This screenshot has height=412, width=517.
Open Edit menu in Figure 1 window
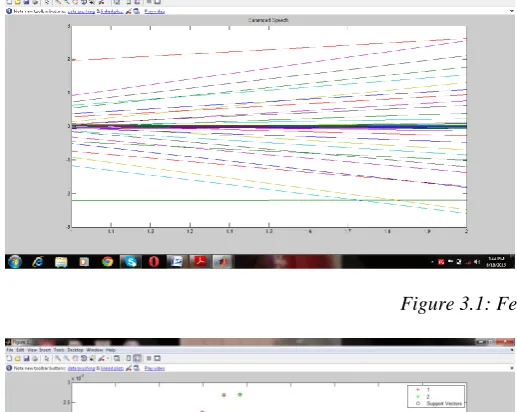point(20,350)
